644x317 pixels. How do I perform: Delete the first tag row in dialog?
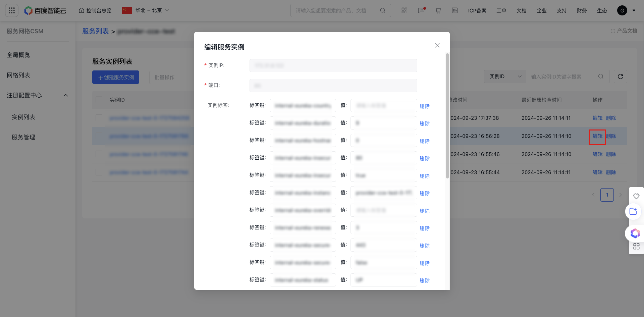pos(425,106)
